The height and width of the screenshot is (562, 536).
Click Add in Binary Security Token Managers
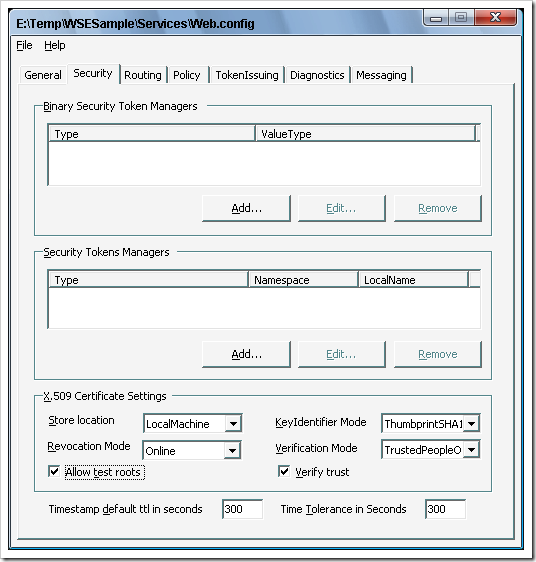tap(246, 208)
